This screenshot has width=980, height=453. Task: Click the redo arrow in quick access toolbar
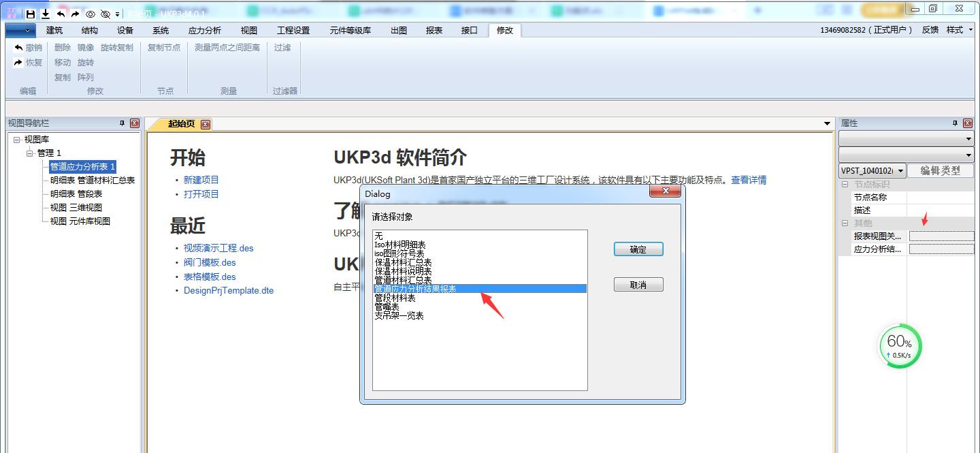[75, 14]
